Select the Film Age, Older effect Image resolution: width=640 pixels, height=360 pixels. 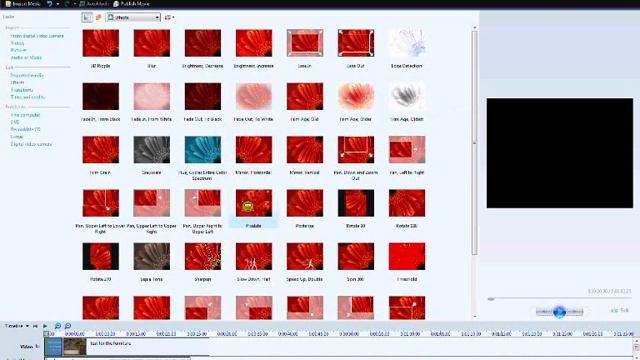coord(356,96)
